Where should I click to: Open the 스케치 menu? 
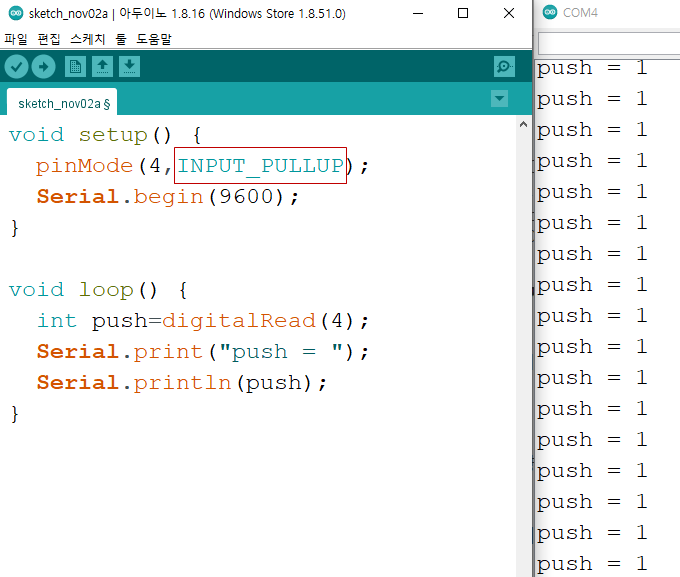pyautogui.click(x=88, y=39)
